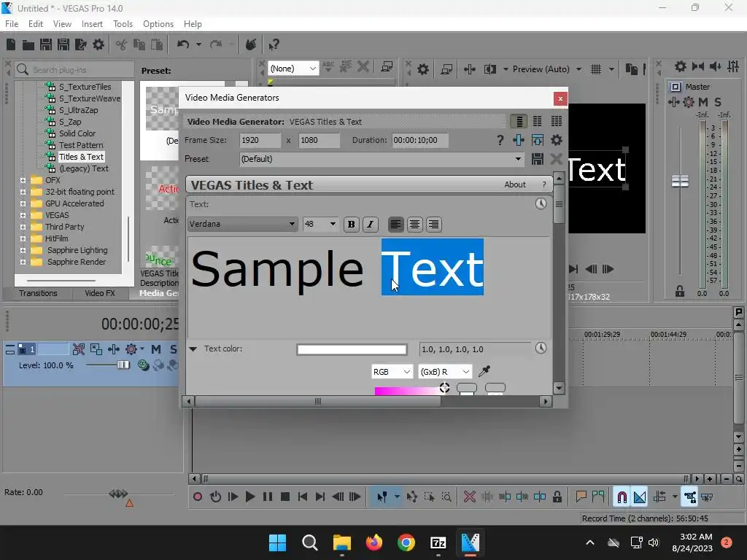Open the File menu
The image size is (747, 560).
tap(12, 24)
